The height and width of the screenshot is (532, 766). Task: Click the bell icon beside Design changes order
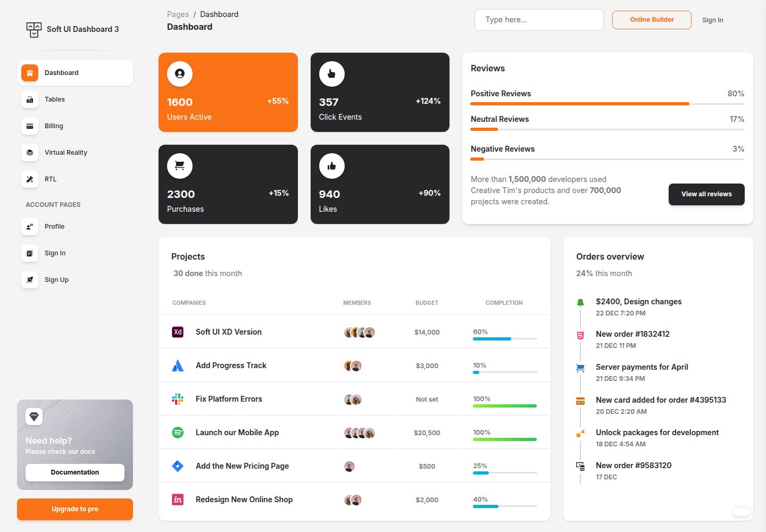point(580,303)
